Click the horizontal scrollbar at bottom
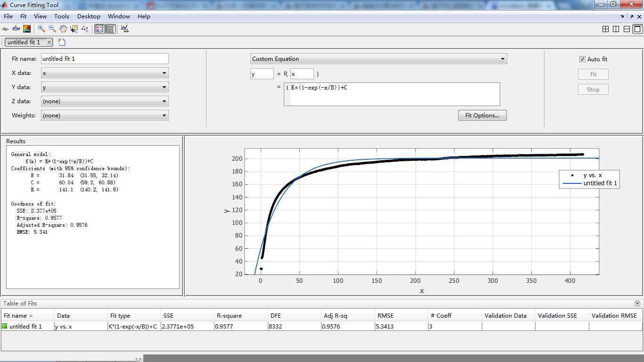 pyautogui.click(x=393, y=358)
